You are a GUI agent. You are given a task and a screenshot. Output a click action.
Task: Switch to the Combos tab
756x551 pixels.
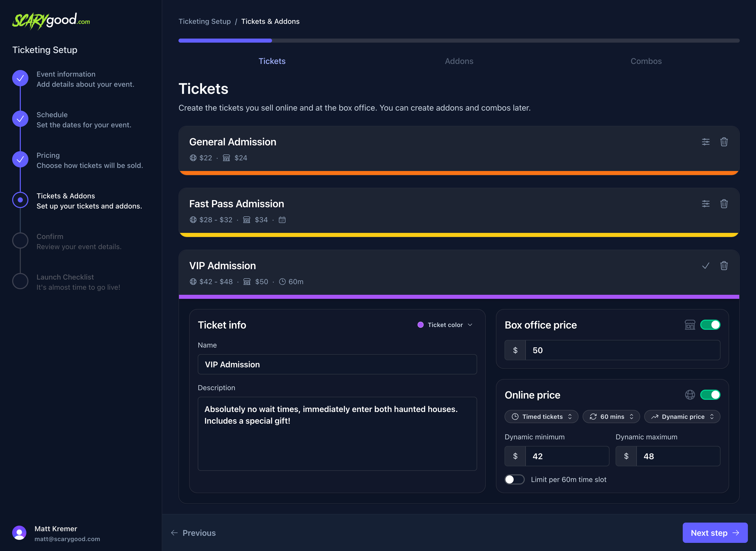point(646,61)
